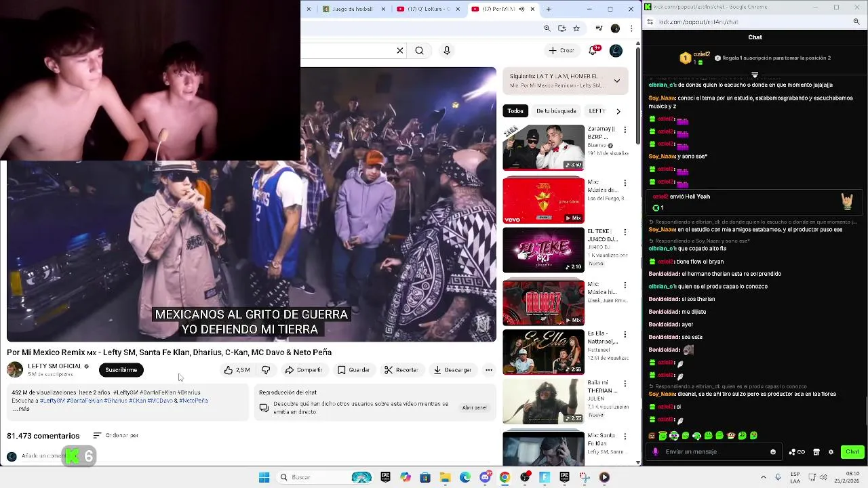Click the #SantaFeKlan hashtag link
This screenshot has height=488, width=868.
tap(85, 401)
